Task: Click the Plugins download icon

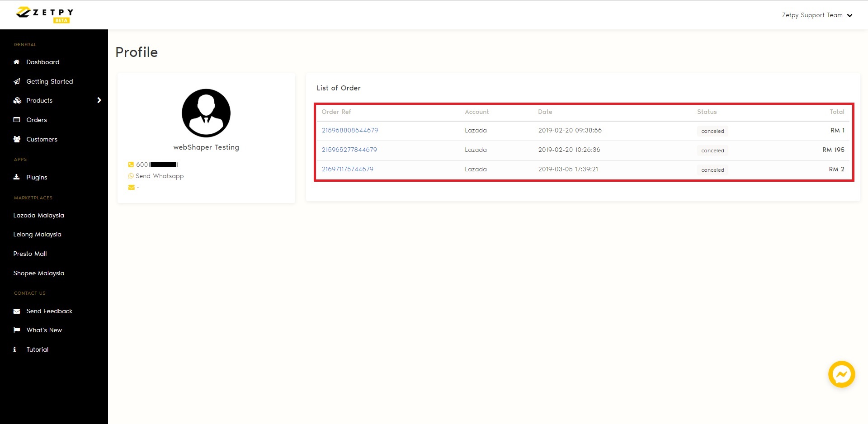Action: tap(17, 177)
